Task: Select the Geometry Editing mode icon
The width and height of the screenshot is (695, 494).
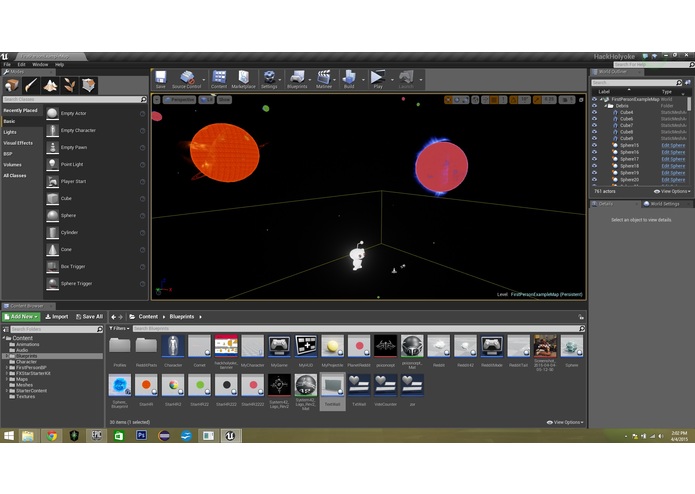Action: 89,85
